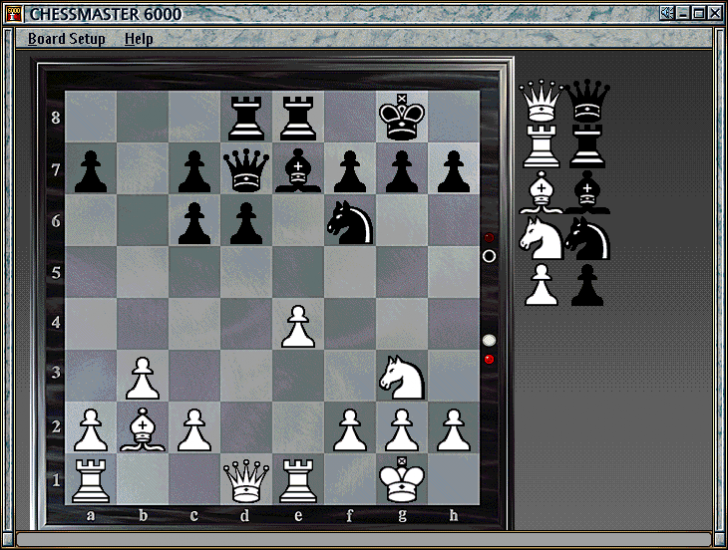728x550 pixels.
Task: Select the black queen on d7
Action: click(246, 170)
